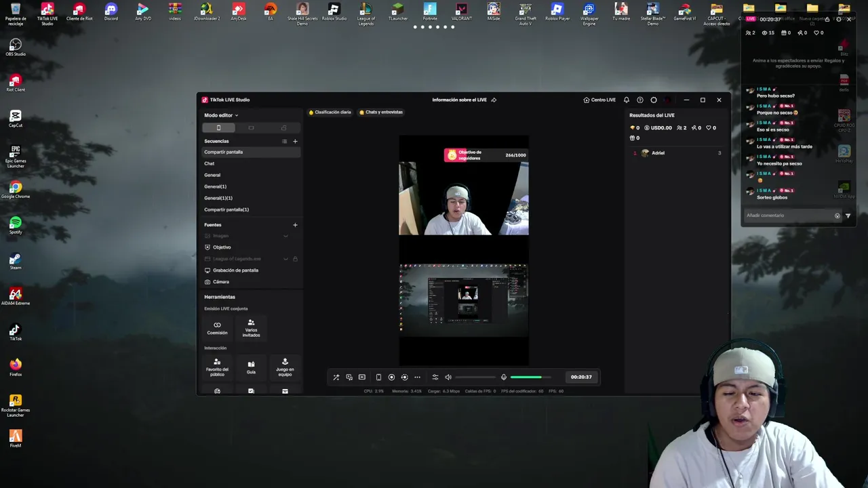Select the Imagen source
This screenshot has width=868, height=488.
pos(251,236)
